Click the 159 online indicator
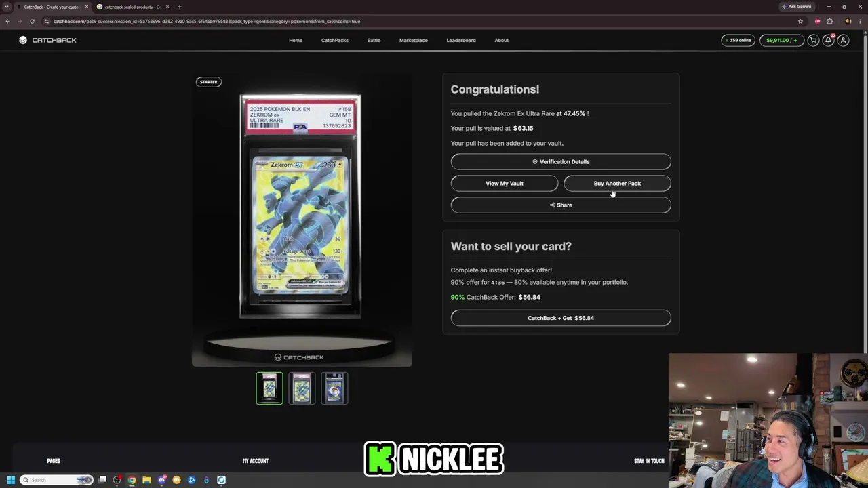The width and height of the screenshot is (868, 488). 738,40
